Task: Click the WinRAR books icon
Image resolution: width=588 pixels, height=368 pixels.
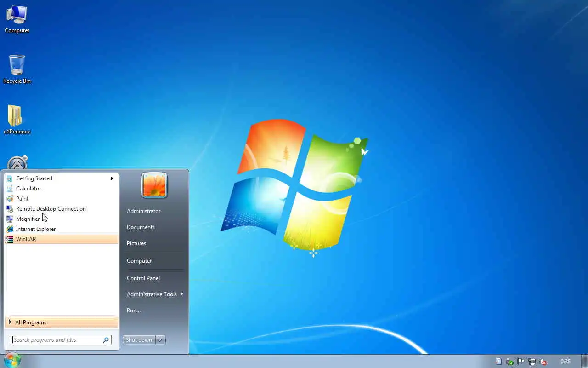Action: 9,239
